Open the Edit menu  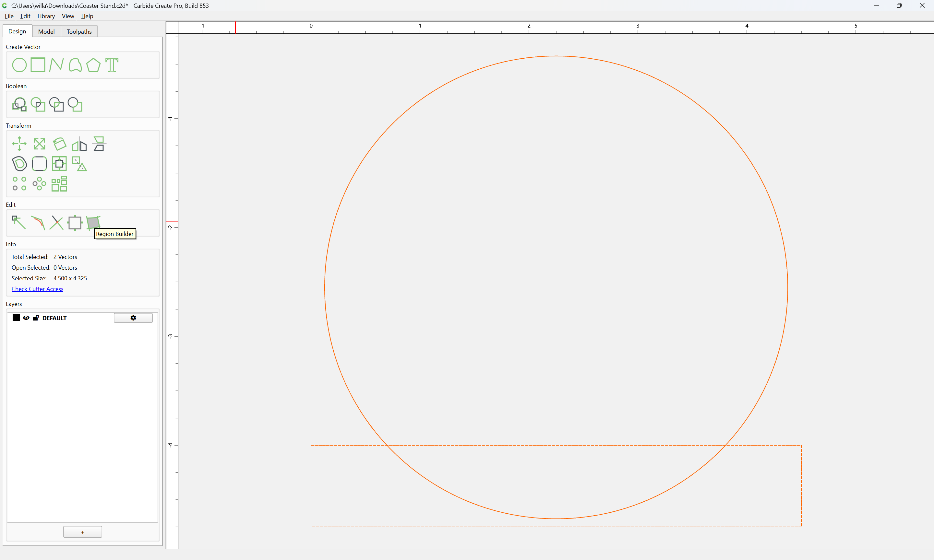tap(25, 16)
